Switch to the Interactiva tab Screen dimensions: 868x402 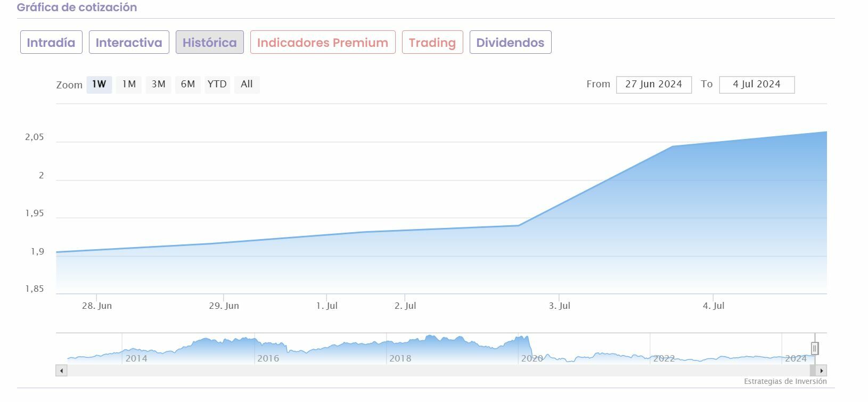[129, 43]
